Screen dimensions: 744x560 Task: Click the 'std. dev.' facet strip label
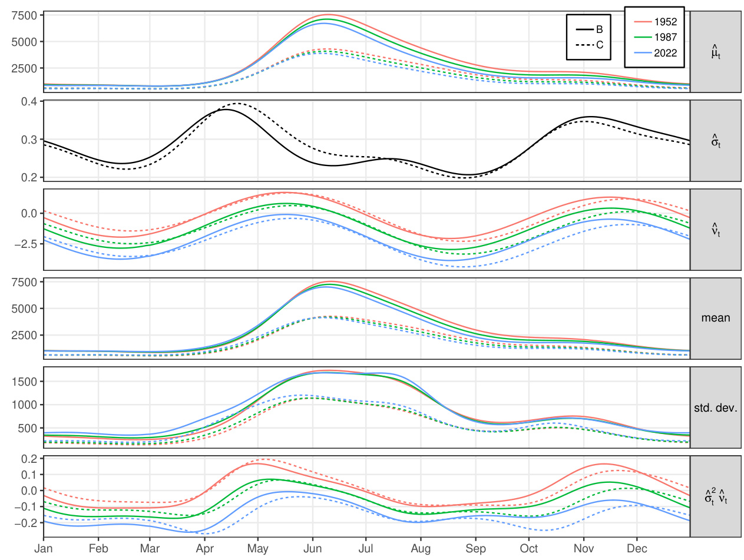point(715,407)
